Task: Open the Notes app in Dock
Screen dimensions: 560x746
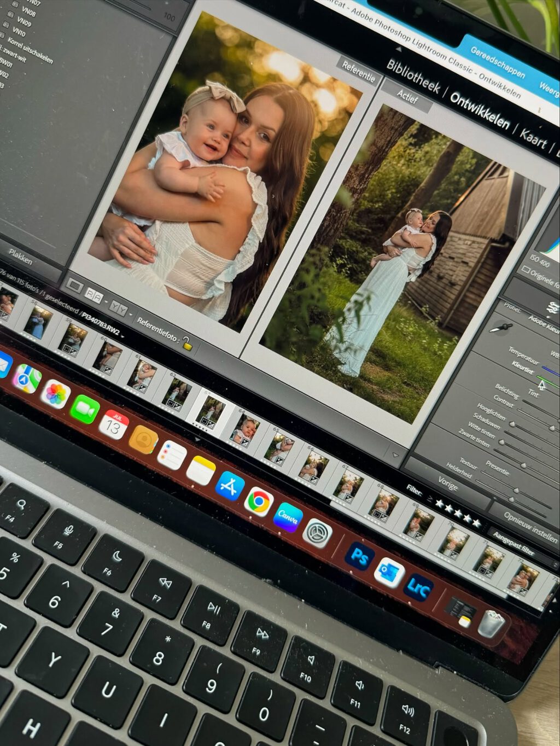Action: 201,470
